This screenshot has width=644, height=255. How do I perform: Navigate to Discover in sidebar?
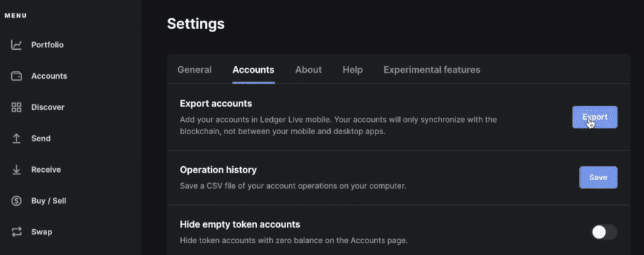(48, 107)
